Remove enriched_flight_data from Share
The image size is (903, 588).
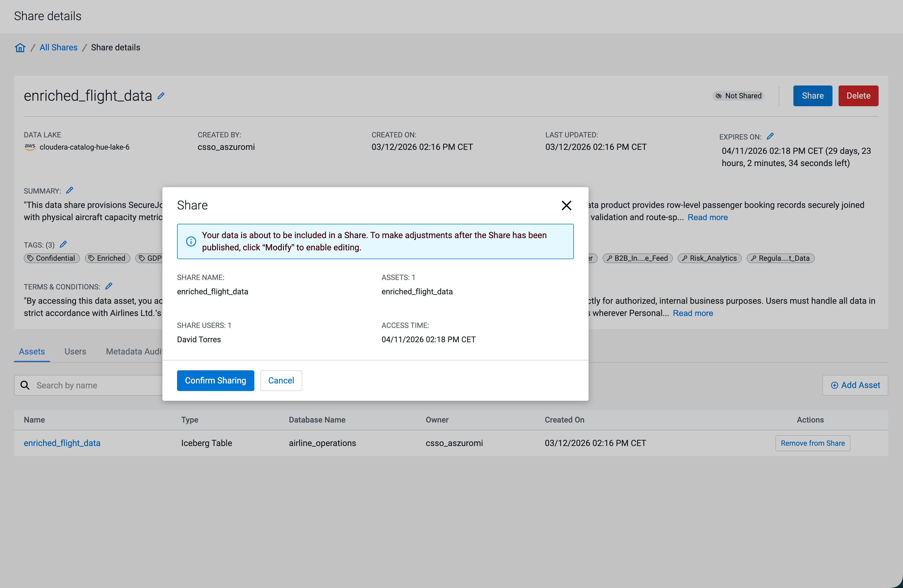[812, 443]
